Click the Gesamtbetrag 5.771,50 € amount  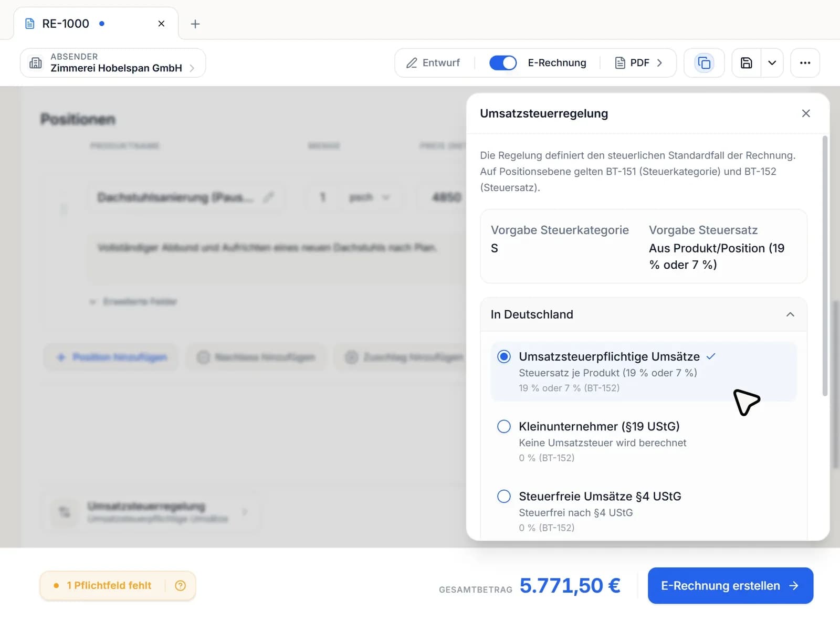pyautogui.click(x=570, y=585)
